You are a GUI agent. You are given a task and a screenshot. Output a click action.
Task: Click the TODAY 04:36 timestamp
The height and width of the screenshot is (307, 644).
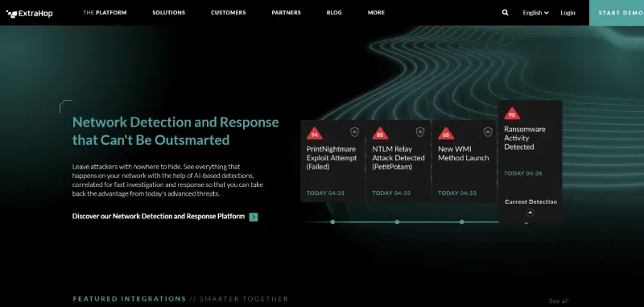[x=522, y=173]
